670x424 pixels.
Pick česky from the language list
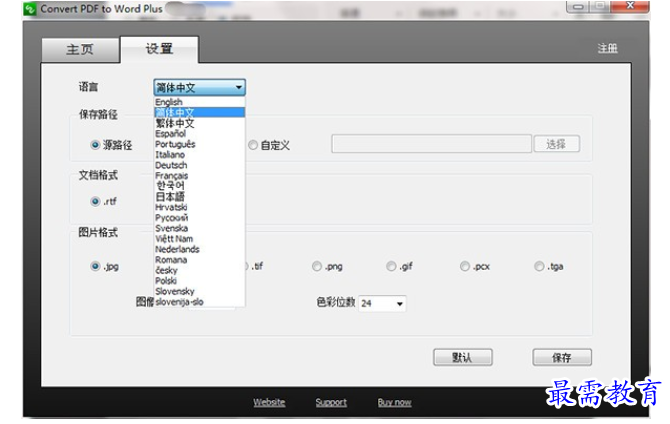[x=200, y=270]
